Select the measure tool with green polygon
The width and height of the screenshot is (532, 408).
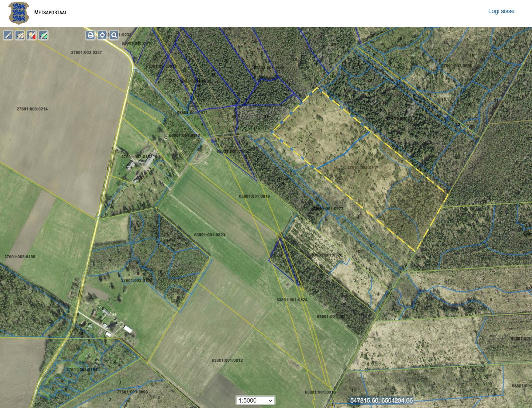[x=44, y=35]
